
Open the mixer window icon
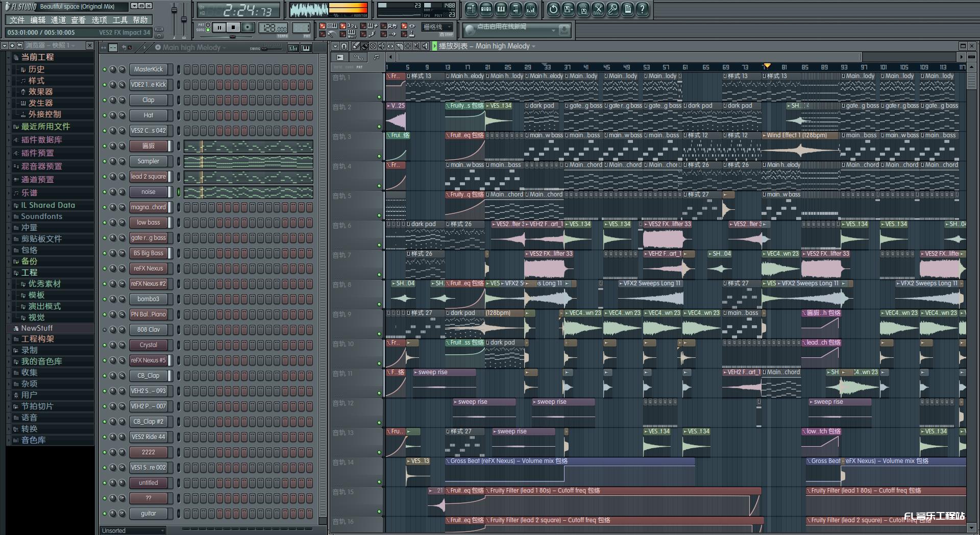tap(530, 9)
